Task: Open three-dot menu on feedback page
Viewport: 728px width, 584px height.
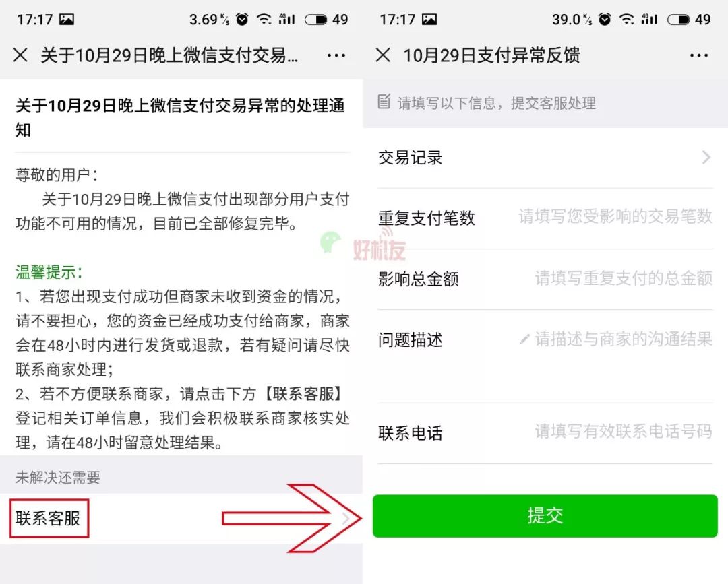Action: [x=698, y=56]
